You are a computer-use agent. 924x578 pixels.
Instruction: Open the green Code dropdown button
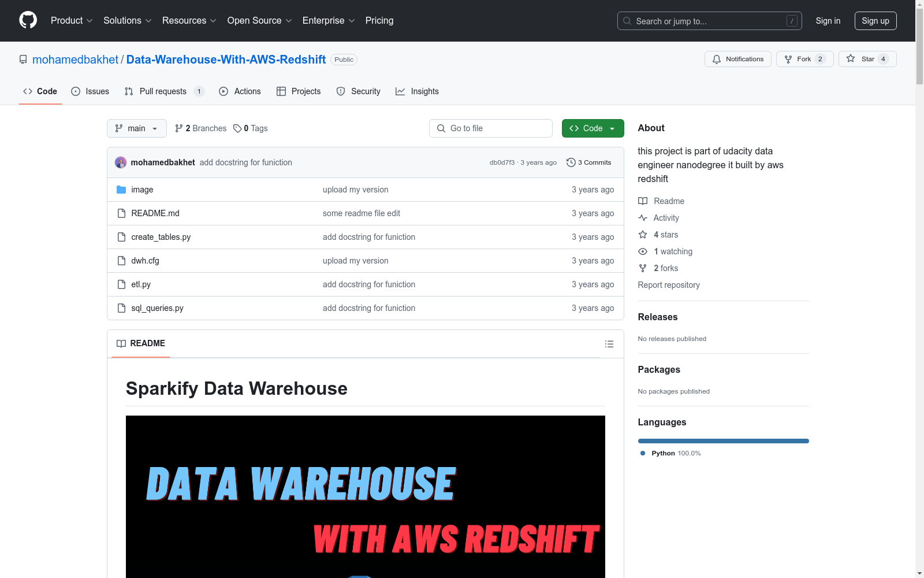593,128
